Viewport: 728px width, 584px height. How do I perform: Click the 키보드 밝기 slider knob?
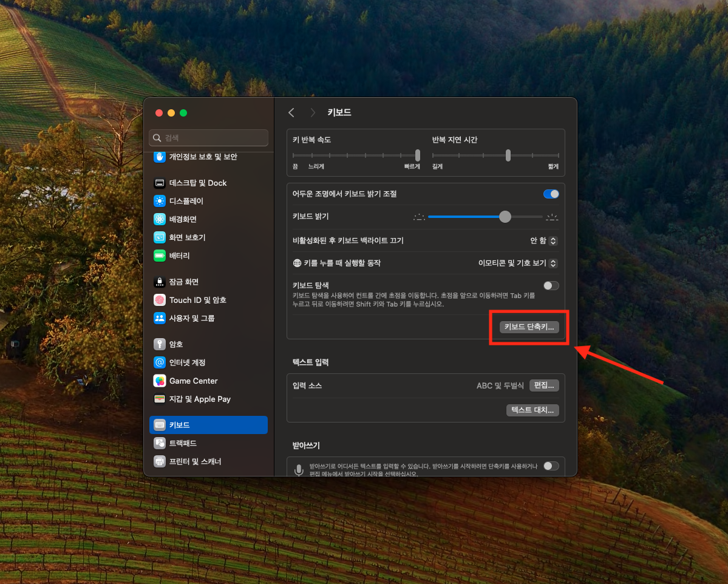505,217
